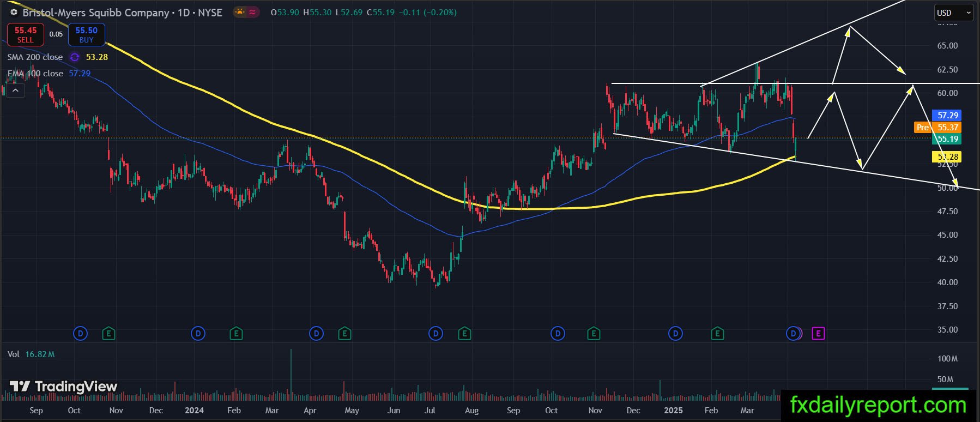This screenshot has height=422, width=980.
Task: Click the O53.90 open value
Action: coord(285,13)
